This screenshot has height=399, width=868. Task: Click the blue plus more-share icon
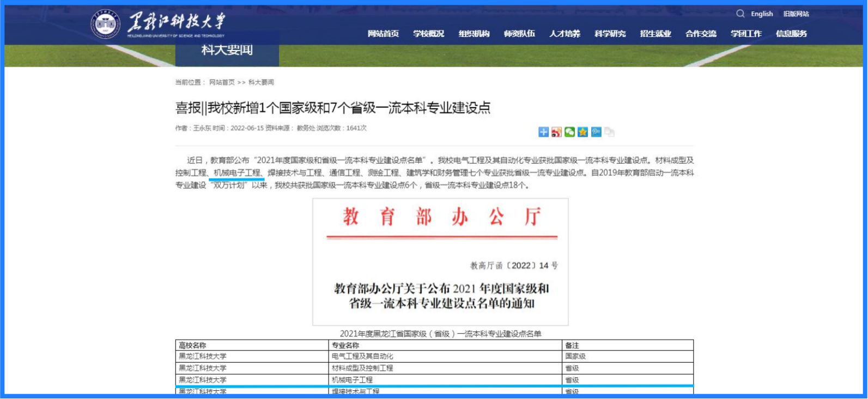coord(543,132)
